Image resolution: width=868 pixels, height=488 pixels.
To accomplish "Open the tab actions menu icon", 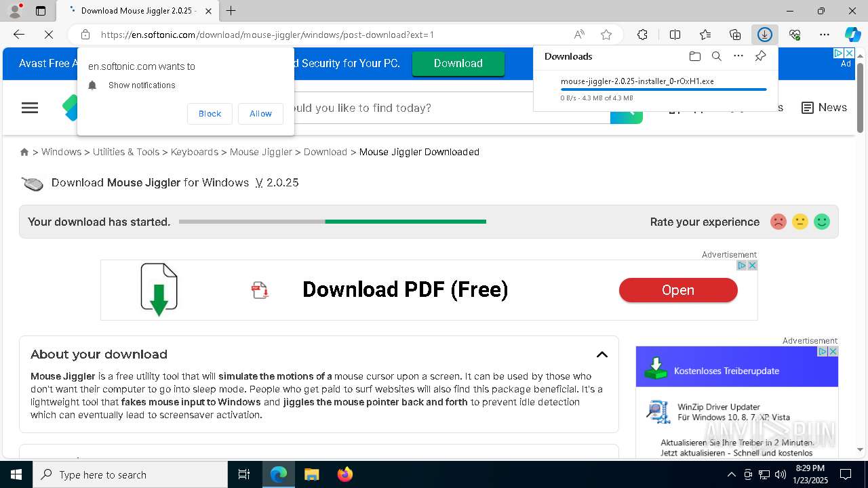I will 41,11.
